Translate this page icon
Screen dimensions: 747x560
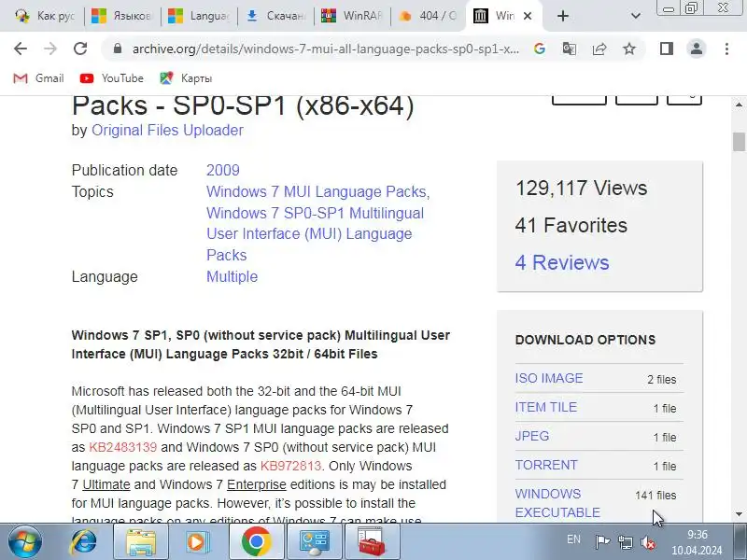click(570, 49)
